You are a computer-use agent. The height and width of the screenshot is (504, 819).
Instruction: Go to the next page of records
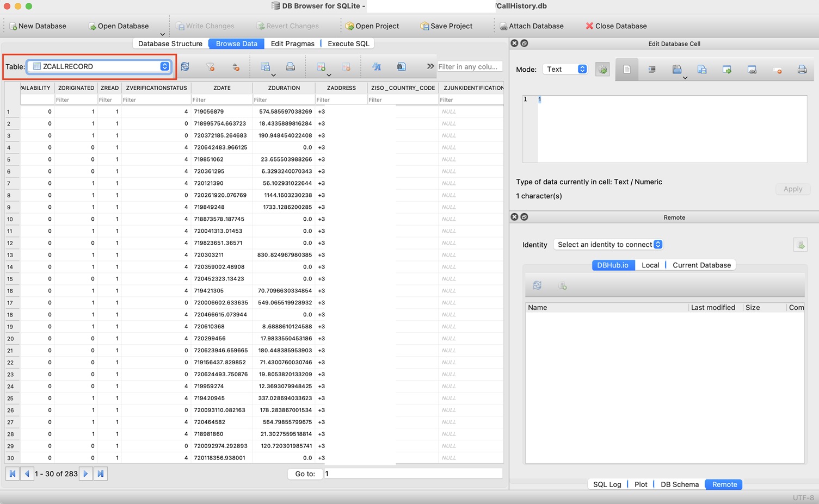click(x=85, y=474)
